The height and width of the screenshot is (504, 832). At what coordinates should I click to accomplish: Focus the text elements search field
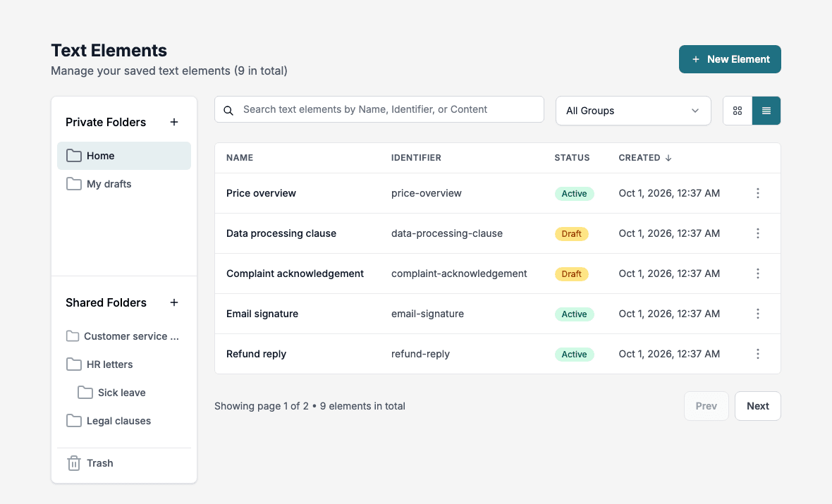click(379, 109)
